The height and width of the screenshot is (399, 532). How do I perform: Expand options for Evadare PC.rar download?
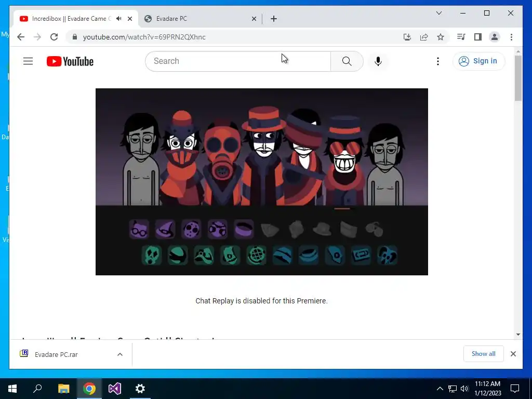120,354
